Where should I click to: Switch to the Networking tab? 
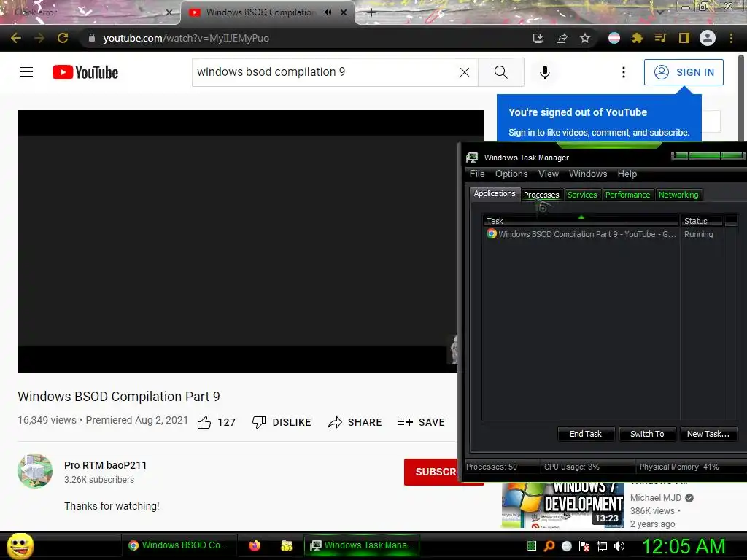[x=678, y=195]
